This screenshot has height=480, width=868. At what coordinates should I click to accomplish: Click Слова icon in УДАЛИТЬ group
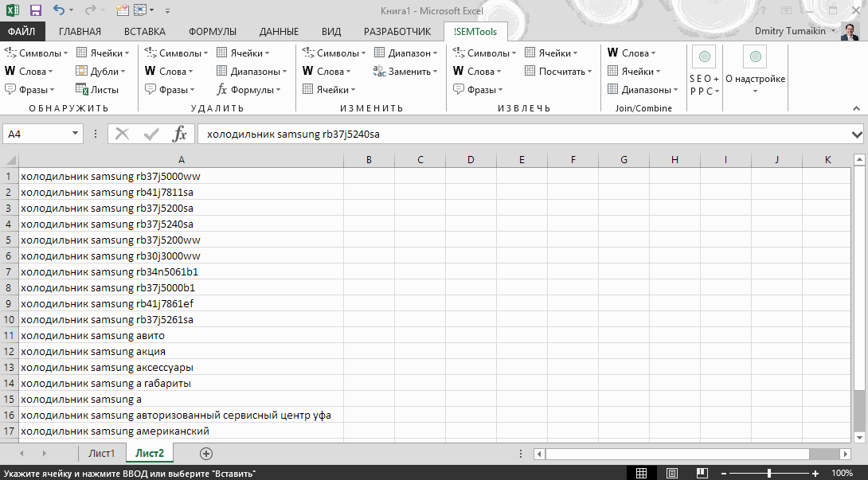click(150, 71)
